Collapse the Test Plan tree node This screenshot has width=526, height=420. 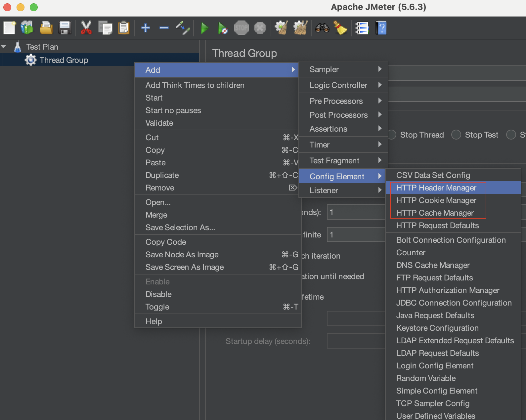[4, 47]
